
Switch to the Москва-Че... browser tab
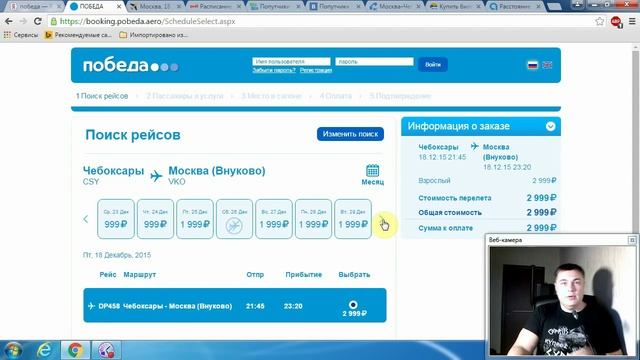394,7
